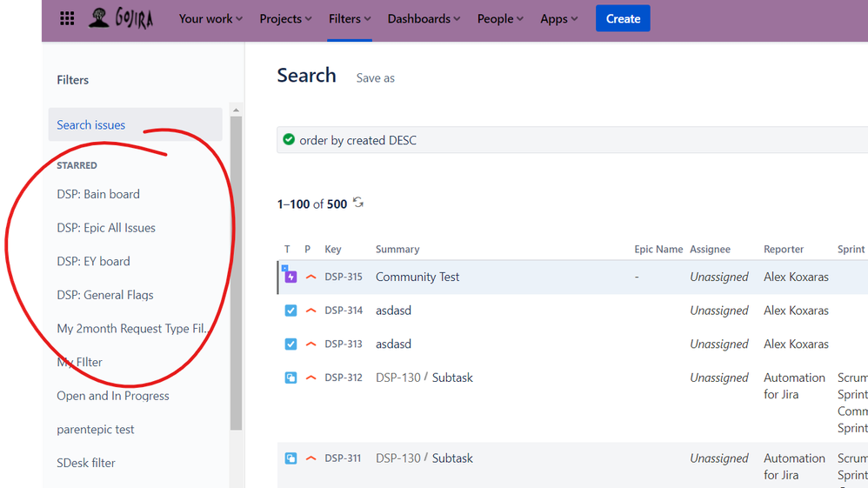Click the priority arrow icon for DSP-312

tap(311, 378)
